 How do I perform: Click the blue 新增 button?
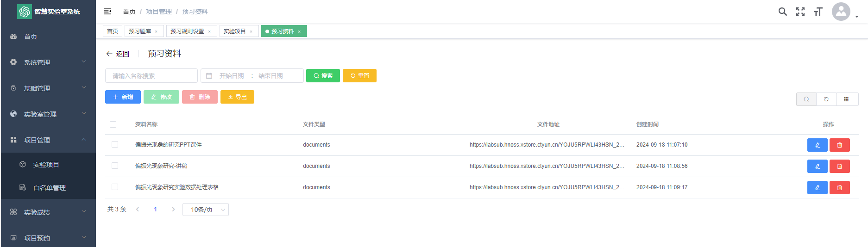click(123, 97)
